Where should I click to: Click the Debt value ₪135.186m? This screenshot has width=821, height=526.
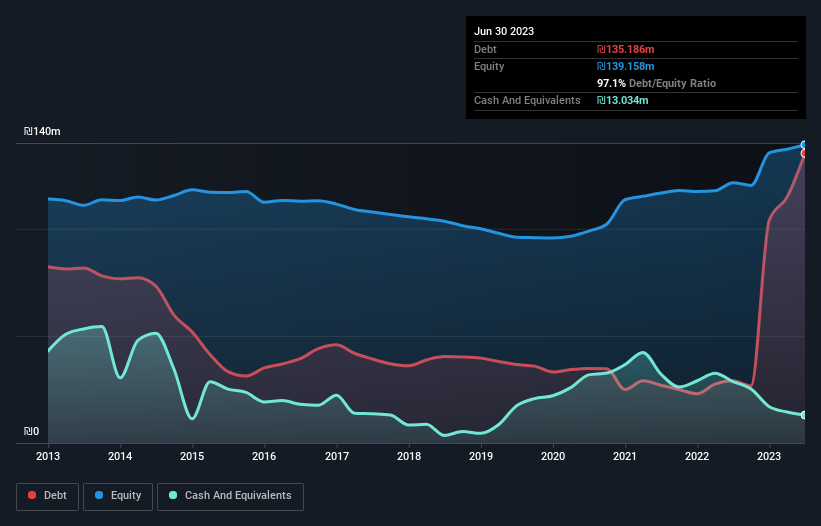click(626, 49)
